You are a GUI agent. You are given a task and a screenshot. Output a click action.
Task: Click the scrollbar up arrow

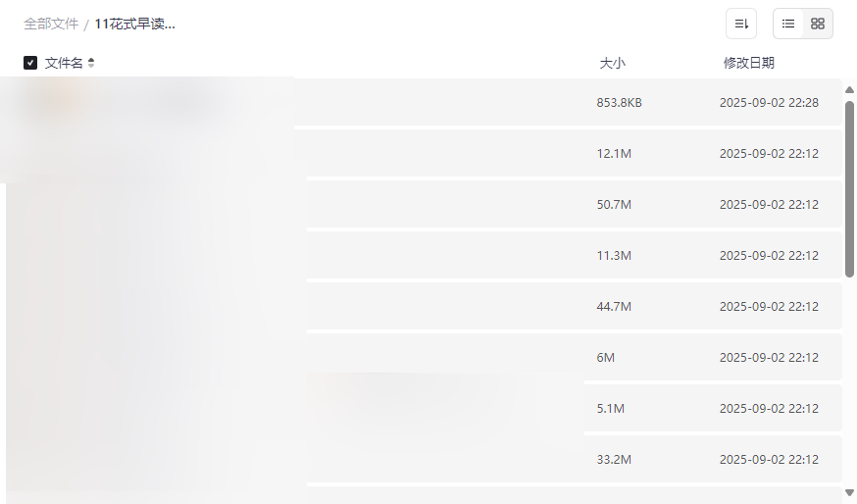[849, 90]
